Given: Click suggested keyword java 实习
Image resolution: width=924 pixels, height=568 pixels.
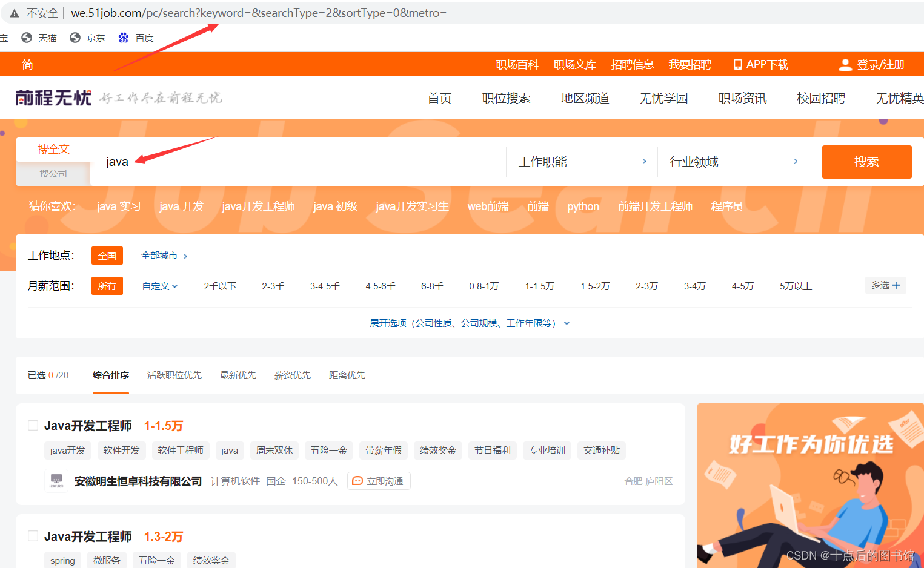Looking at the screenshot, I should 119,206.
